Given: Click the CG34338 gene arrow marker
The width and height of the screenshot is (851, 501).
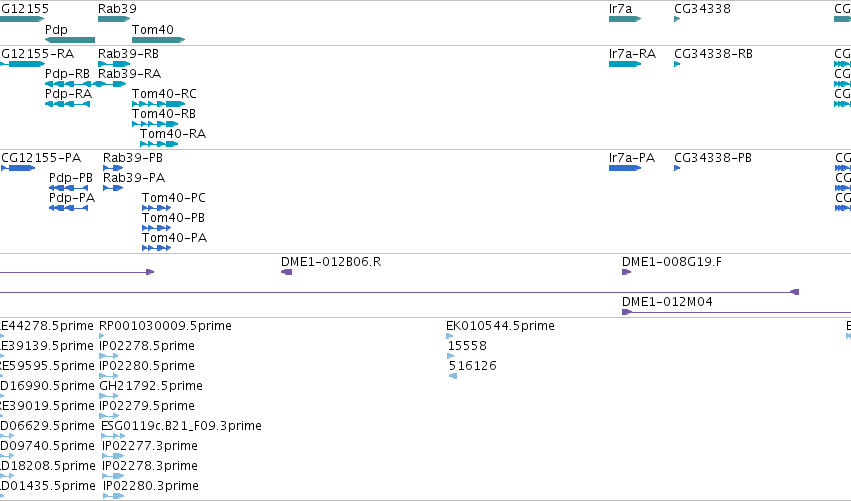Looking at the screenshot, I should pos(677,19).
